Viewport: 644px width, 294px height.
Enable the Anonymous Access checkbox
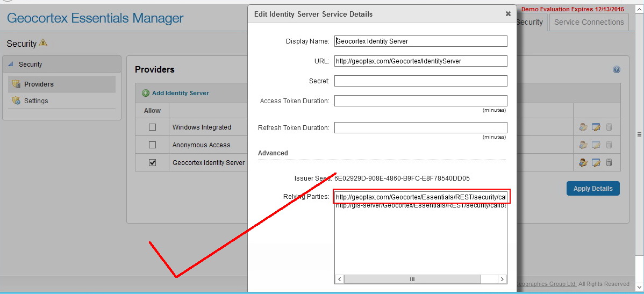click(x=152, y=145)
